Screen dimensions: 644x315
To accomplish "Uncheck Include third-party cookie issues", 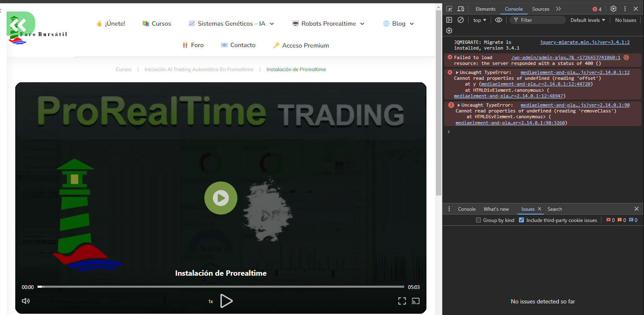I will coord(521,220).
